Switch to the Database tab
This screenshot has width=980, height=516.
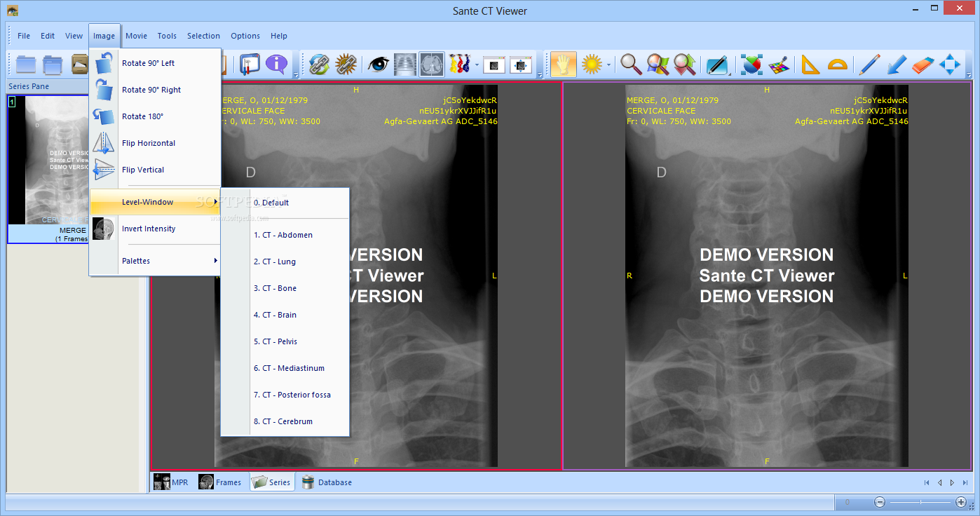[x=327, y=482]
